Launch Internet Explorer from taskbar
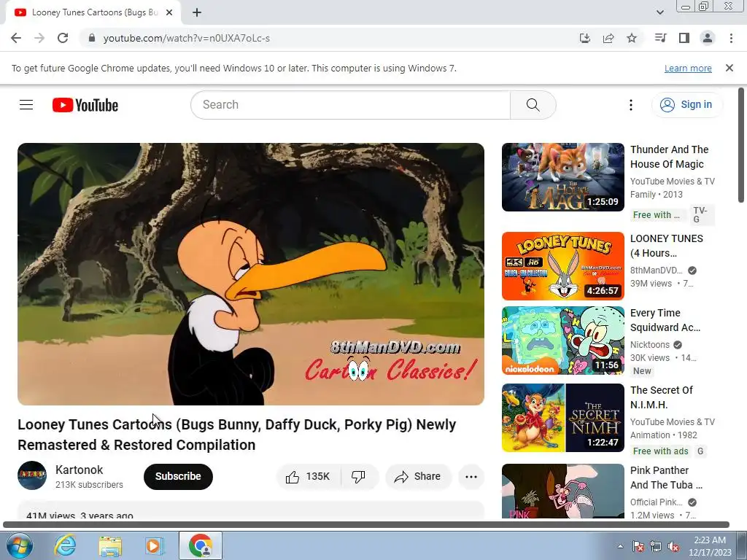Screen dimensions: 747x560 [65, 545]
